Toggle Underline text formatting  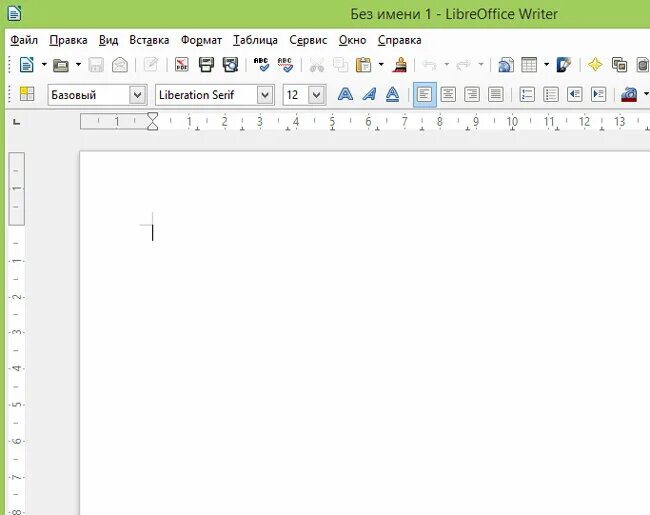click(392, 95)
